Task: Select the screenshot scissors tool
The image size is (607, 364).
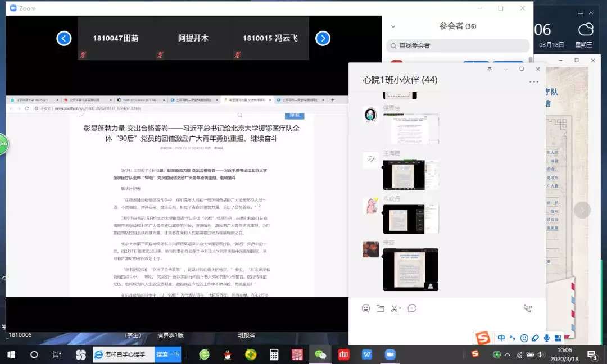Action: (x=395, y=308)
